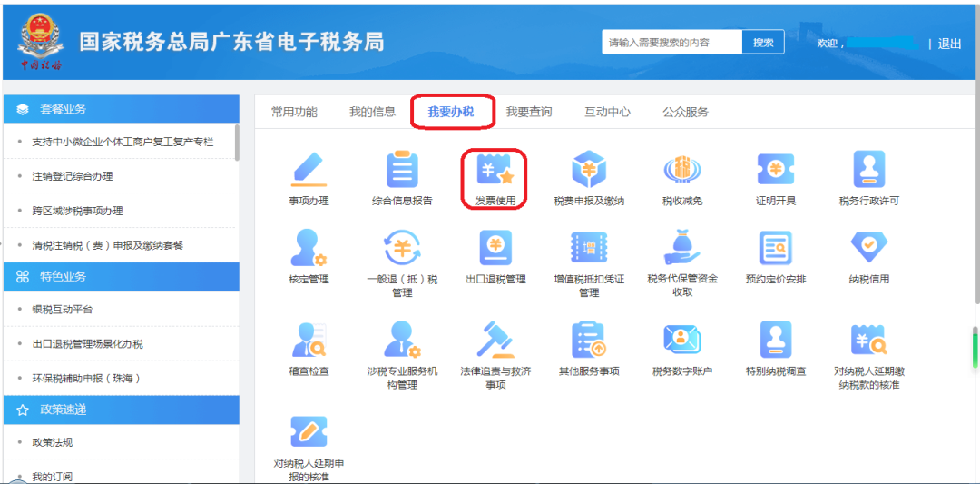Select the 我要办税 tab
The image size is (980, 484).
pyautogui.click(x=451, y=112)
